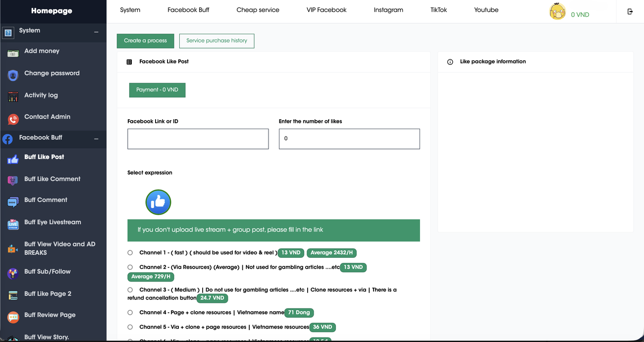Open the Buff Review Page icon
Screen dimensions: 644x342
coord(13,317)
